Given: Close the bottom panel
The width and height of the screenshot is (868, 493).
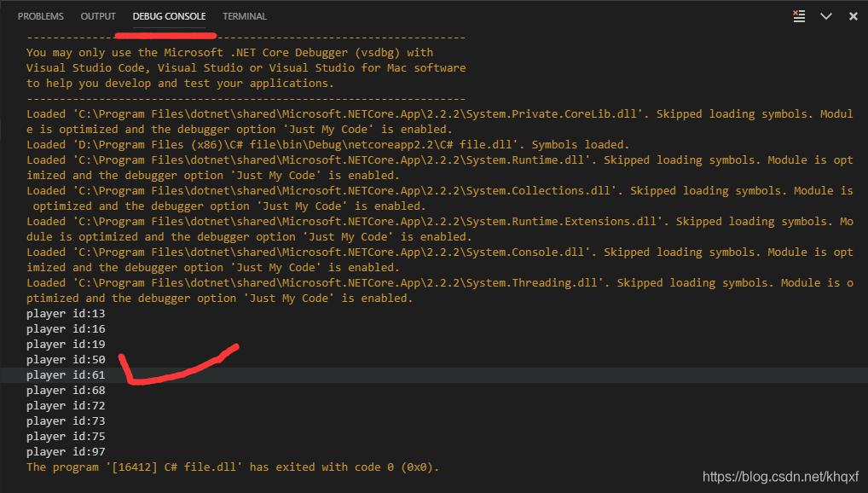Looking at the screenshot, I should click(x=852, y=16).
